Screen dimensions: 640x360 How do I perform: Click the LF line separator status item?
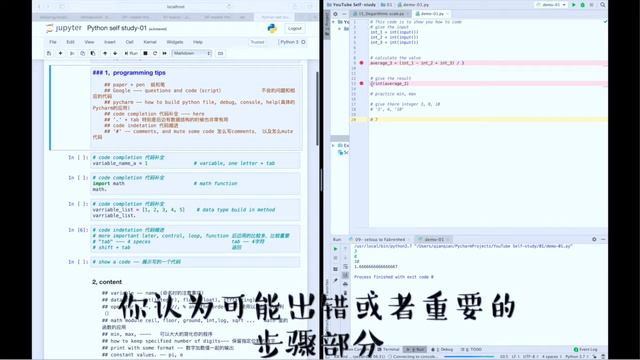[515, 357]
